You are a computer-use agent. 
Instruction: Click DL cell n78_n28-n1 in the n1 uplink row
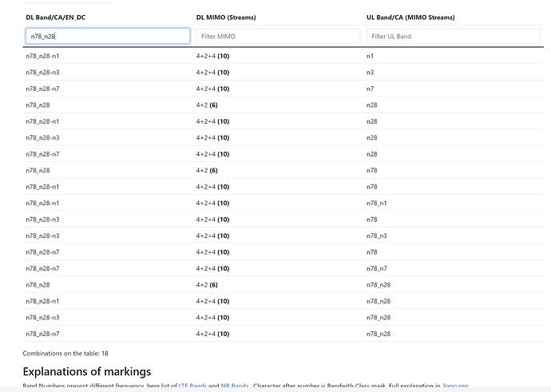pyautogui.click(x=42, y=56)
